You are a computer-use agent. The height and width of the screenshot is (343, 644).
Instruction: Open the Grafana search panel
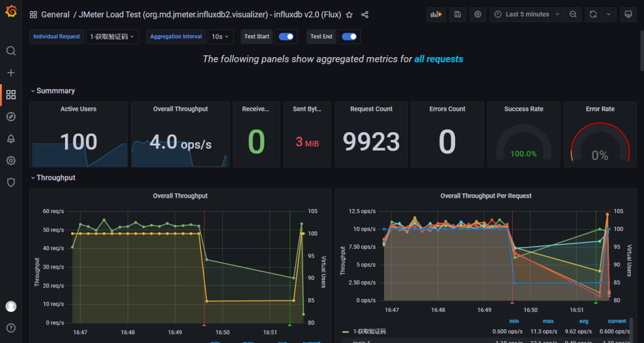tap(11, 51)
